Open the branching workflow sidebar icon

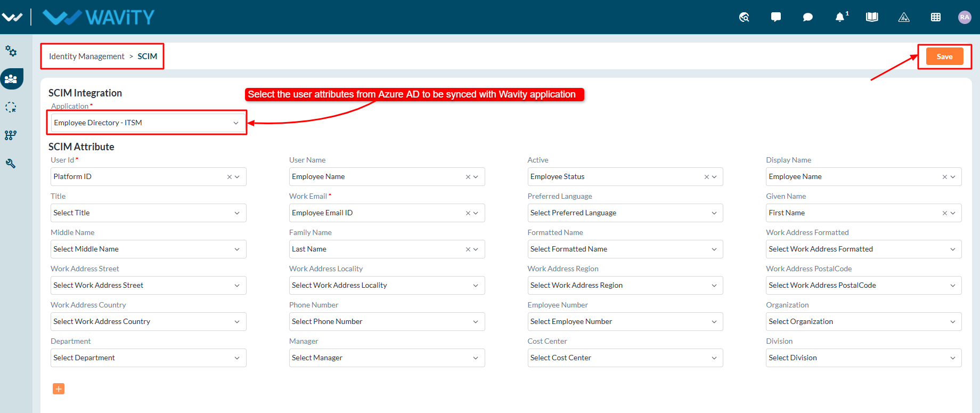coord(11,135)
